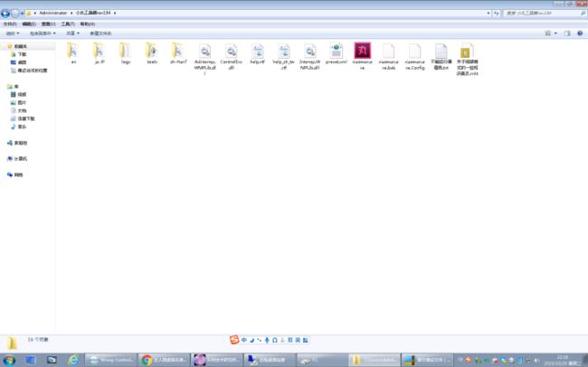This screenshot has width=588, height=367.
Task: Select 网络 in the navigation pane
Action: [x=18, y=174]
